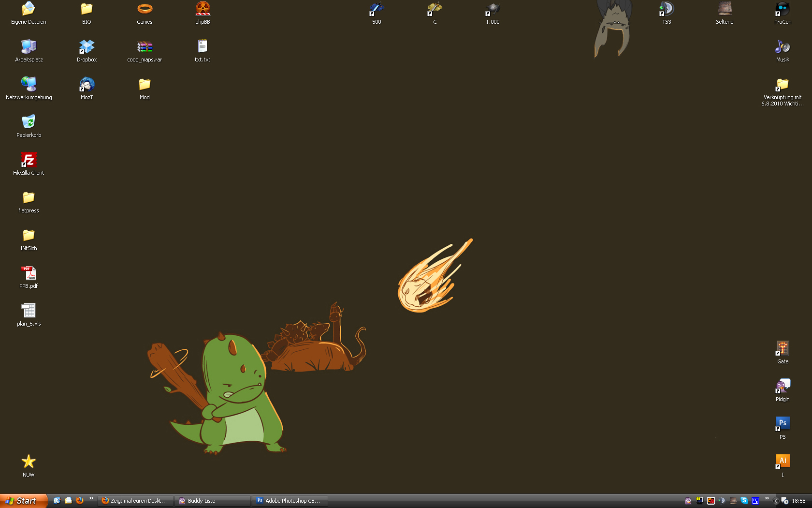Click the Quick Launch icon between Internet Explorer and Firefox
Viewport: 812px width, 508px height.
pyautogui.click(x=68, y=501)
